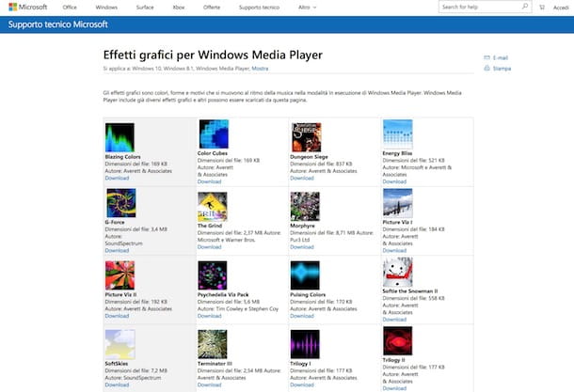Open the Blazing Colors thumbnail
This screenshot has height=392, width=574.
coord(120,137)
